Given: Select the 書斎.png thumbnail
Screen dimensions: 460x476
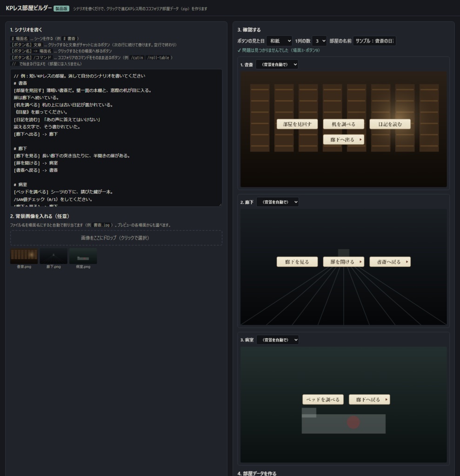Looking at the screenshot, I should [24, 256].
